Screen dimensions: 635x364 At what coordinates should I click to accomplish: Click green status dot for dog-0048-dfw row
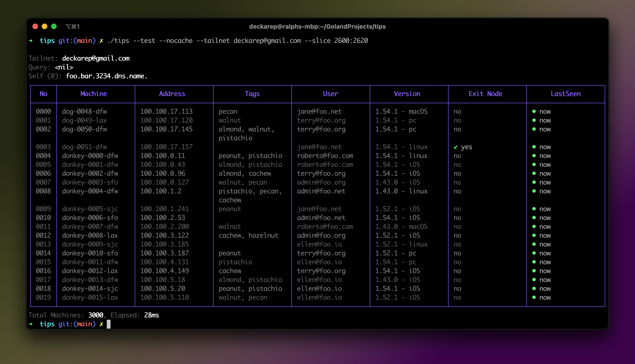[534, 111]
